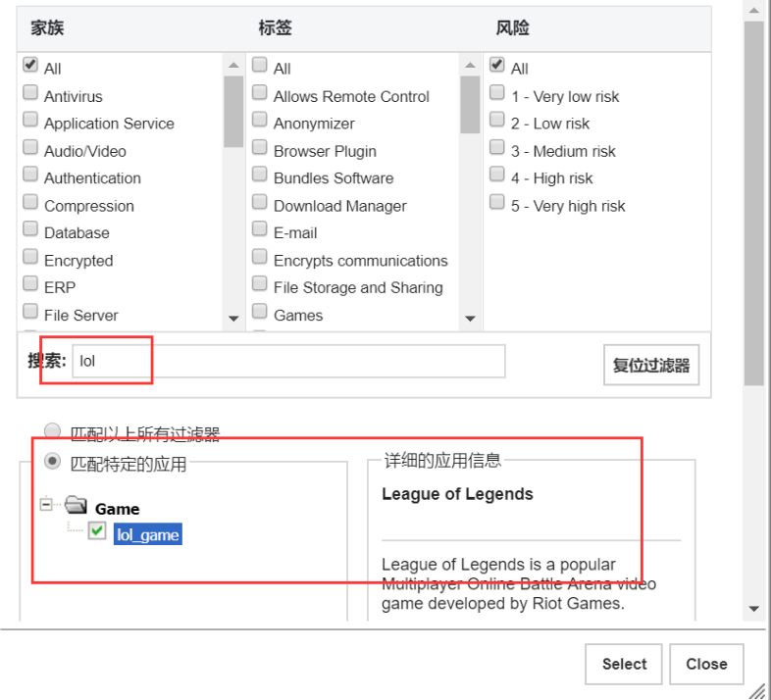Click the Game folder icon

[76, 505]
